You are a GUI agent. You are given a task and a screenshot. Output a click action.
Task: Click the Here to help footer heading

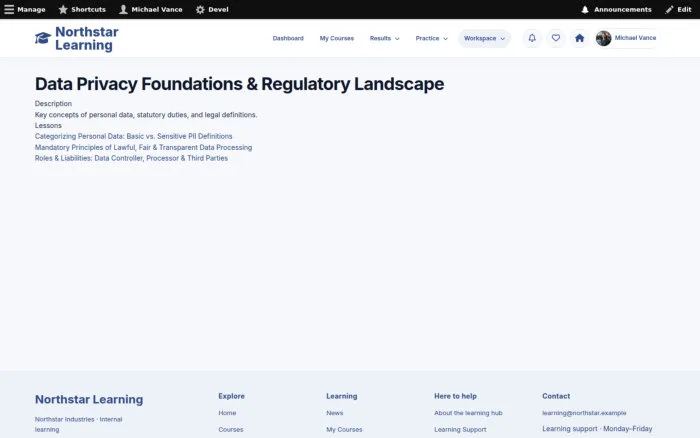pyautogui.click(x=455, y=396)
